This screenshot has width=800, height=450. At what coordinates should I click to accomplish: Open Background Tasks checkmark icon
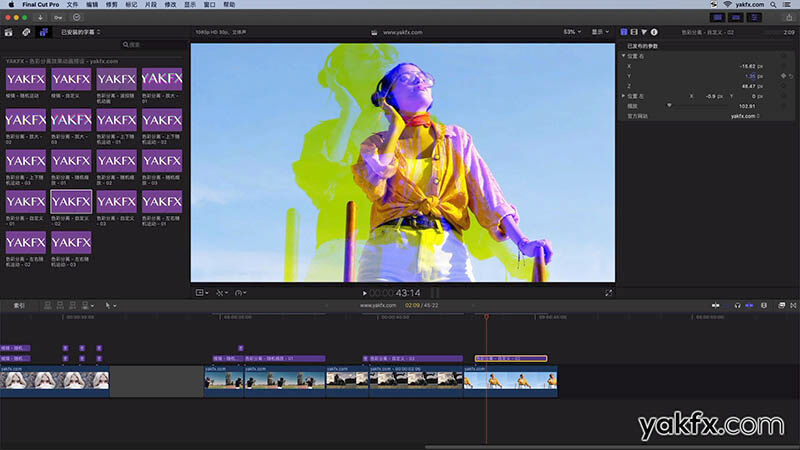click(76, 17)
